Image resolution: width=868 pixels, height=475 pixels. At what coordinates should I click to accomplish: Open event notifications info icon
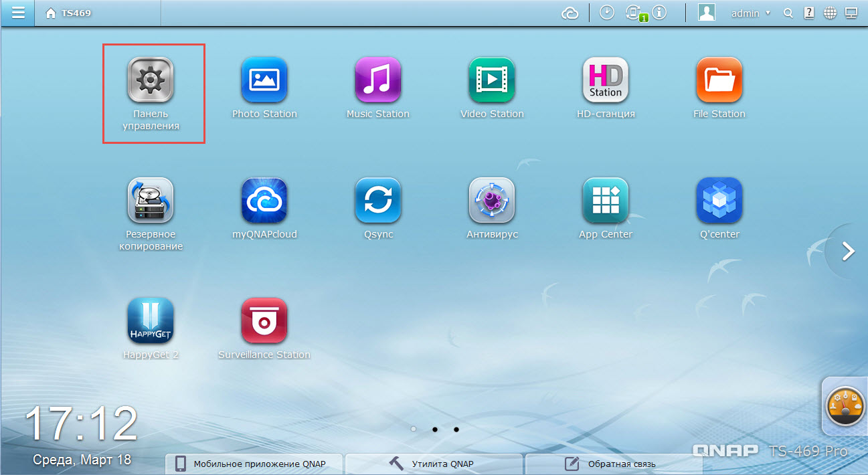(660, 13)
